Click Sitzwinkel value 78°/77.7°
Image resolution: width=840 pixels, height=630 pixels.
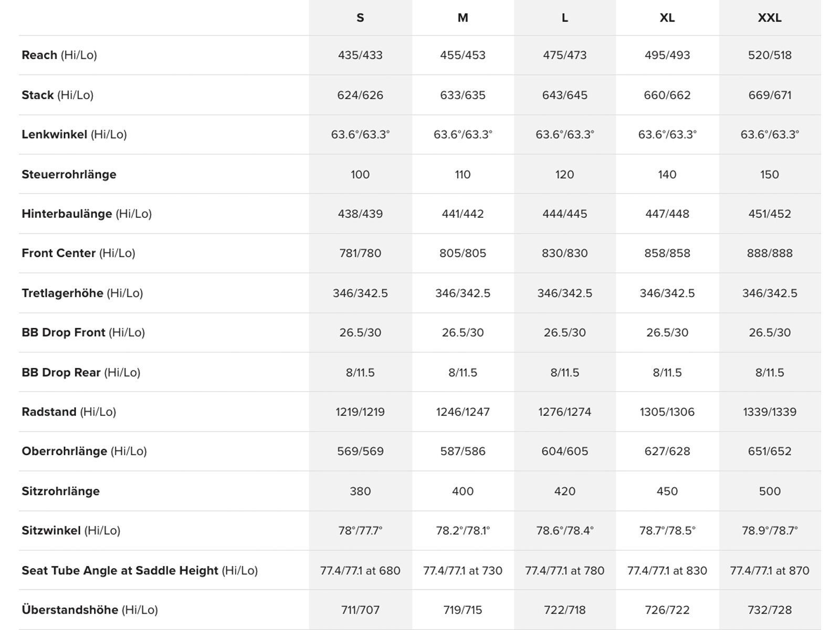360,530
